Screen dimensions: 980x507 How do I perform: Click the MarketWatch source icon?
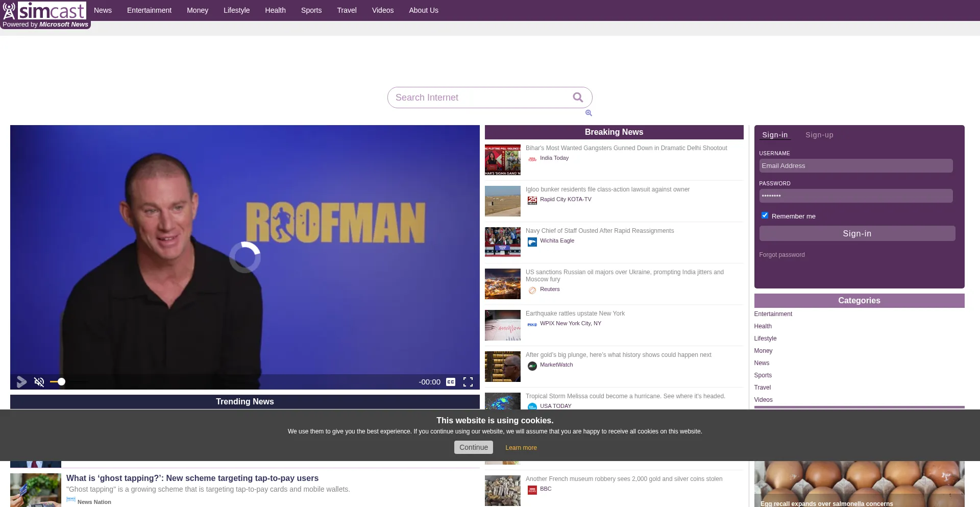click(x=532, y=366)
